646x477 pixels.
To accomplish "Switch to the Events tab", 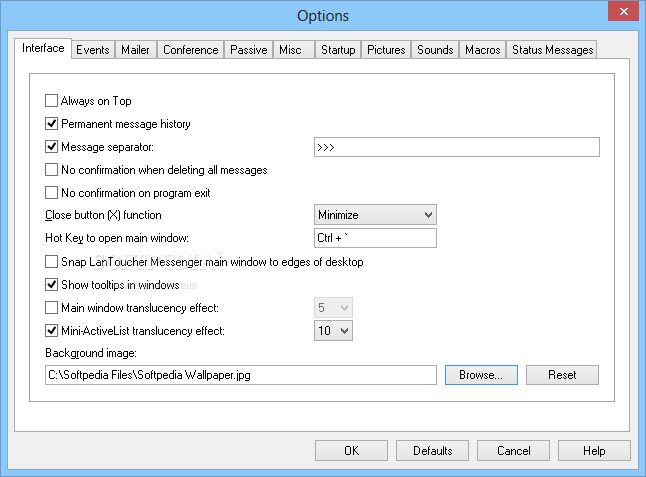I will pyautogui.click(x=93, y=49).
